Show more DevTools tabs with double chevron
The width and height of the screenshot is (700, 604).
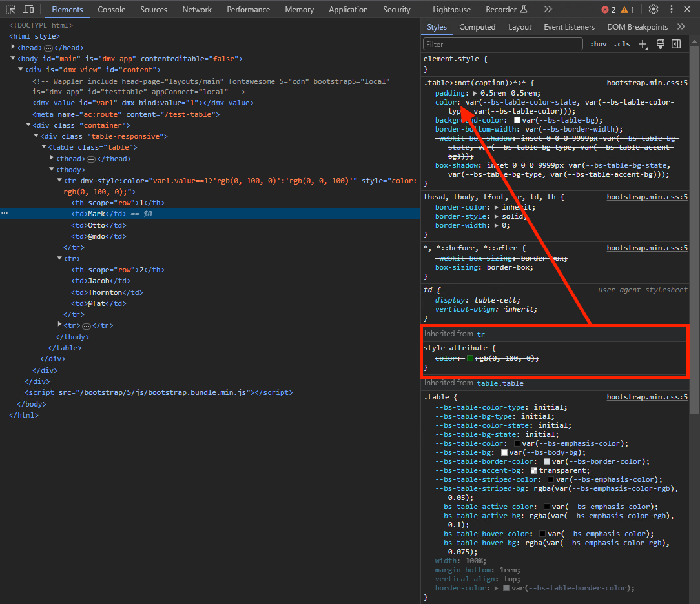548,10
